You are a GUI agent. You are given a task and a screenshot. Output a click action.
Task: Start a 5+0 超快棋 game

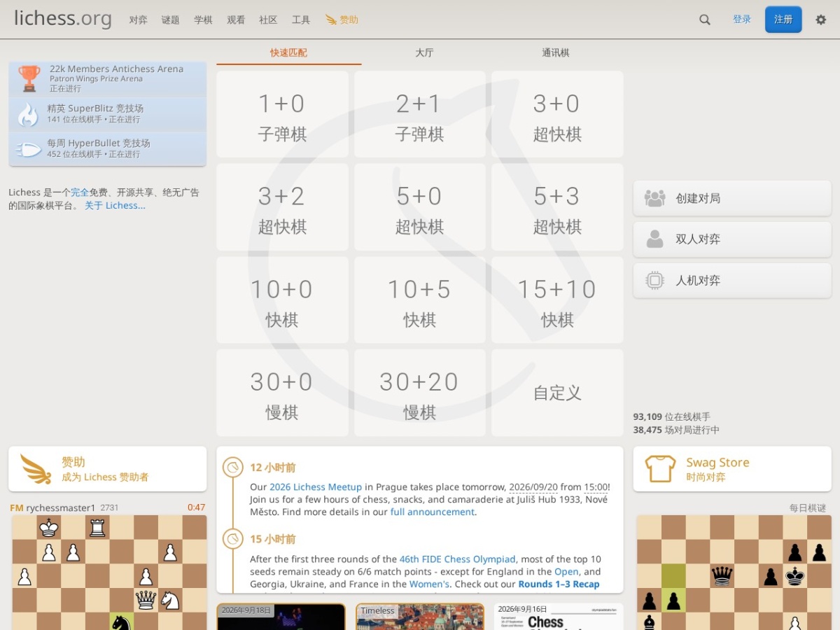coord(420,207)
